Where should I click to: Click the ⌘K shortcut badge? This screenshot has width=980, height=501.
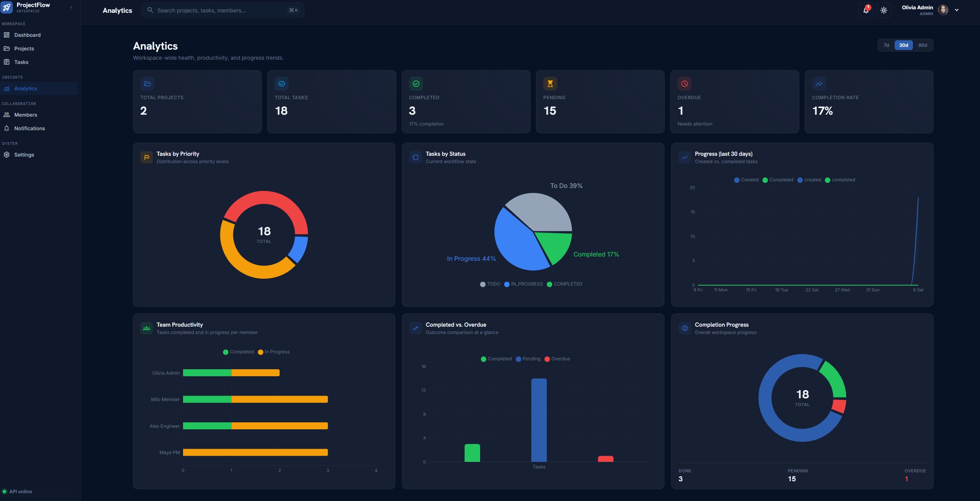coord(294,10)
